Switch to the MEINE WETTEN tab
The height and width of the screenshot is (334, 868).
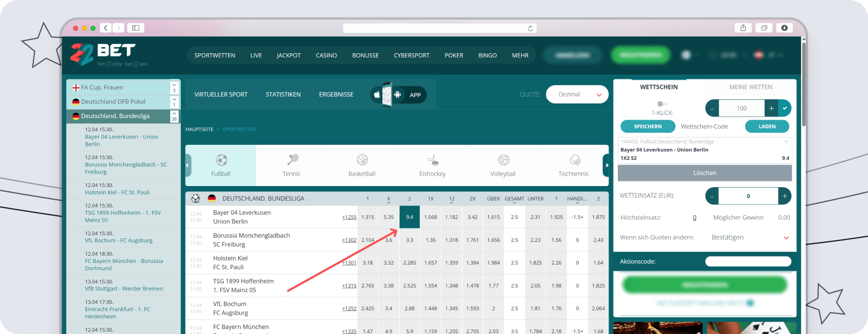point(750,87)
